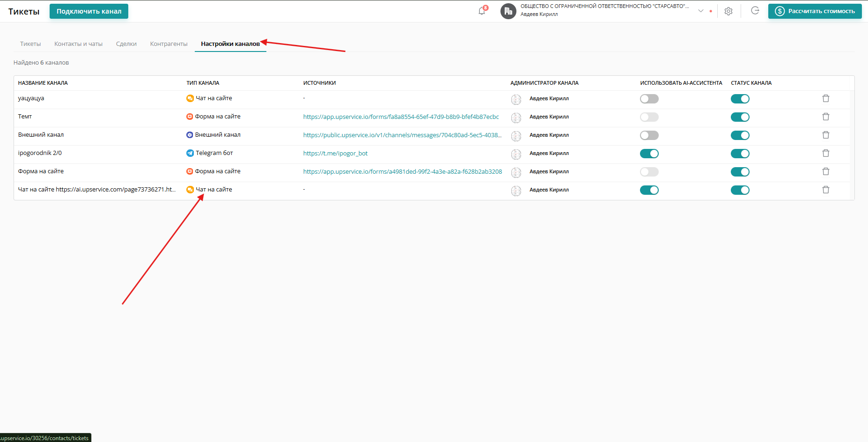The height and width of the screenshot is (442, 868).
Task: Delete the уацуацуа channel with trash icon
Action: pos(826,98)
